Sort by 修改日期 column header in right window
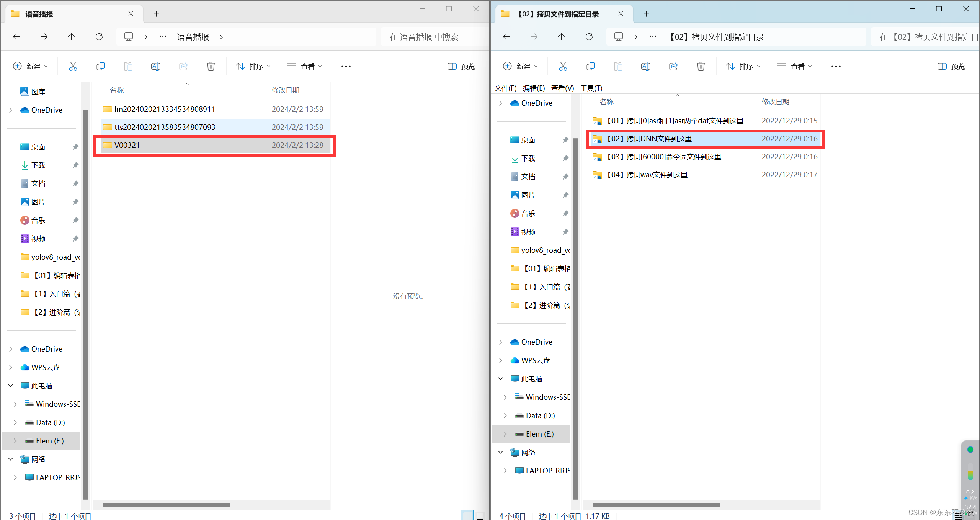This screenshot has height=520, width=980. click(775, 101)
